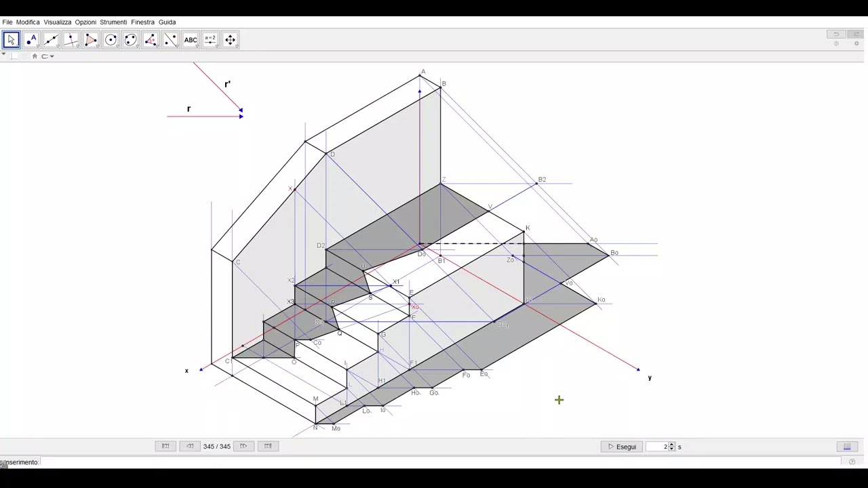This screenshot has width=868, height=488.
Task: Click the x axis label
Action: (x=186, y=371)
